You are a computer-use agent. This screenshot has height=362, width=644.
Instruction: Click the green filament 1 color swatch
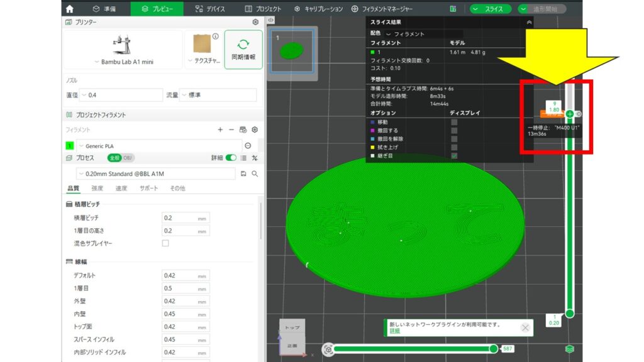click(x=69, y=146)
